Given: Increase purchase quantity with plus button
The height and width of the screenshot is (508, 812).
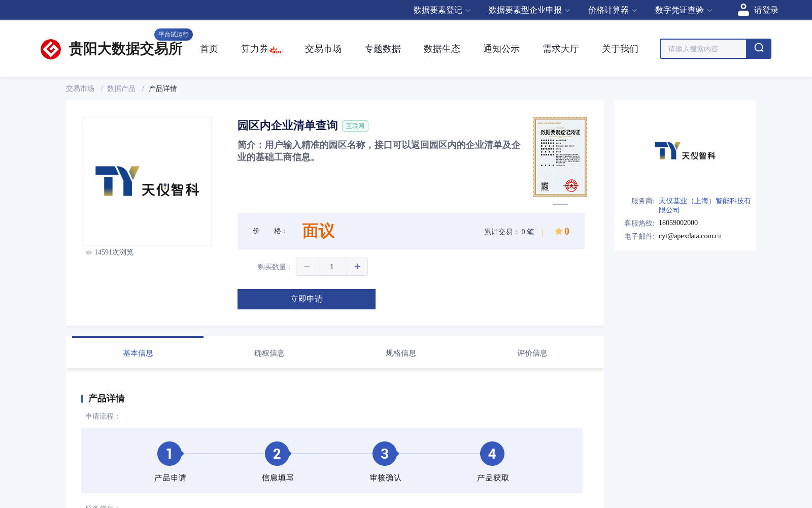Looking at the screenshot, I should coord(357,267).
